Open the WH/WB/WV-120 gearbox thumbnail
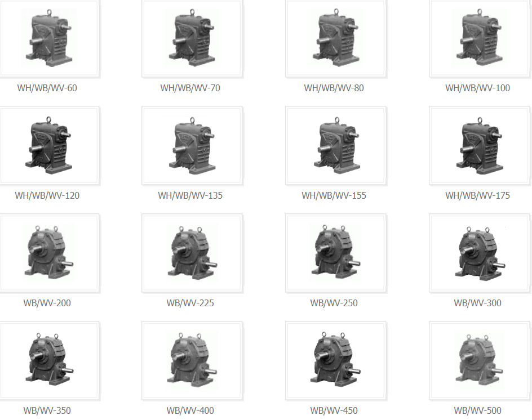The image size is (532, 420). coord(50,146)
